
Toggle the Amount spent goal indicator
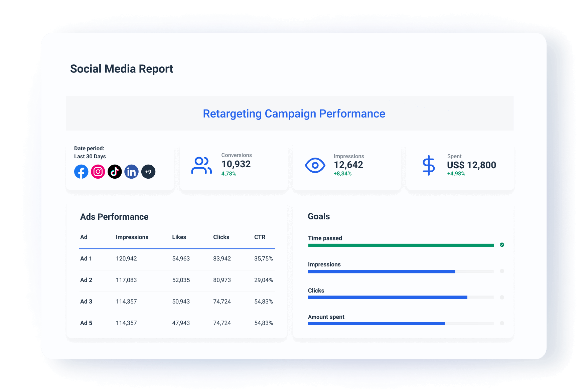click(502, 323)
